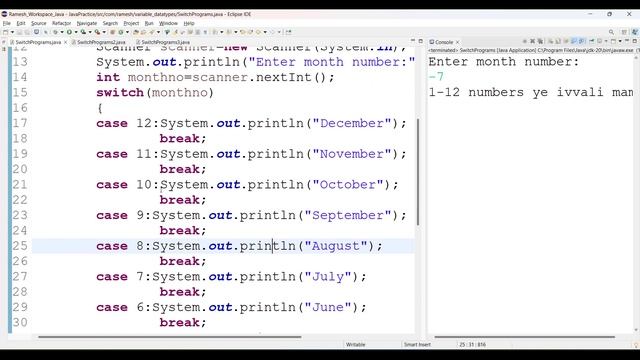The height and width of the screenshot is (360, 640).
Task: Open the New Java Class dropdown arrow
Action: pos(127,32)
